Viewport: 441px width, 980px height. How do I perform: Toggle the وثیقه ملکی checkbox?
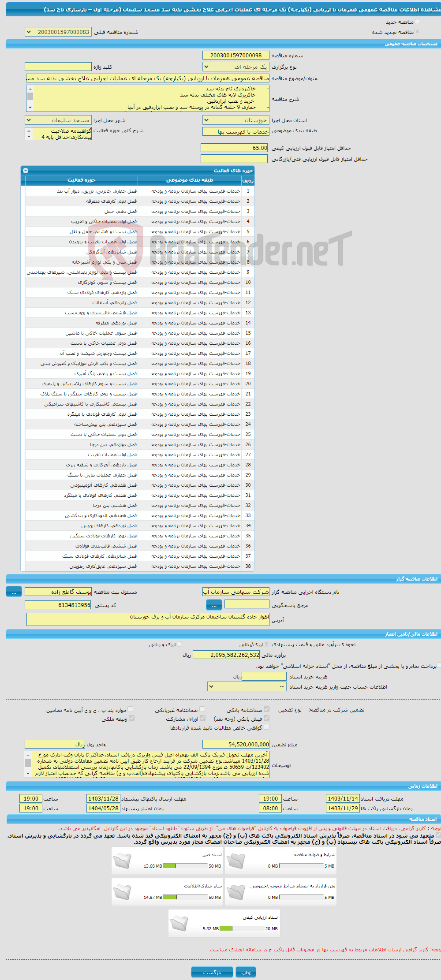pyautogui.click(x=131, y=718)
